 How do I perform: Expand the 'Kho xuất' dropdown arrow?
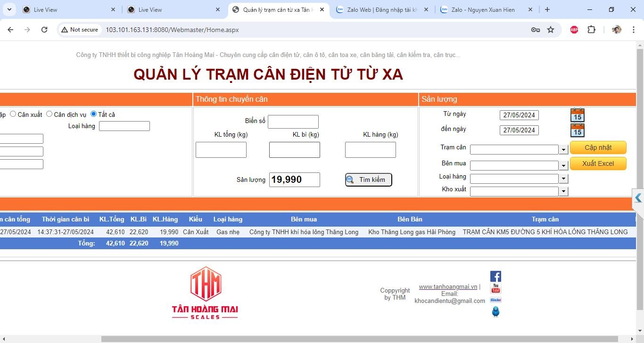click(563, 192)
